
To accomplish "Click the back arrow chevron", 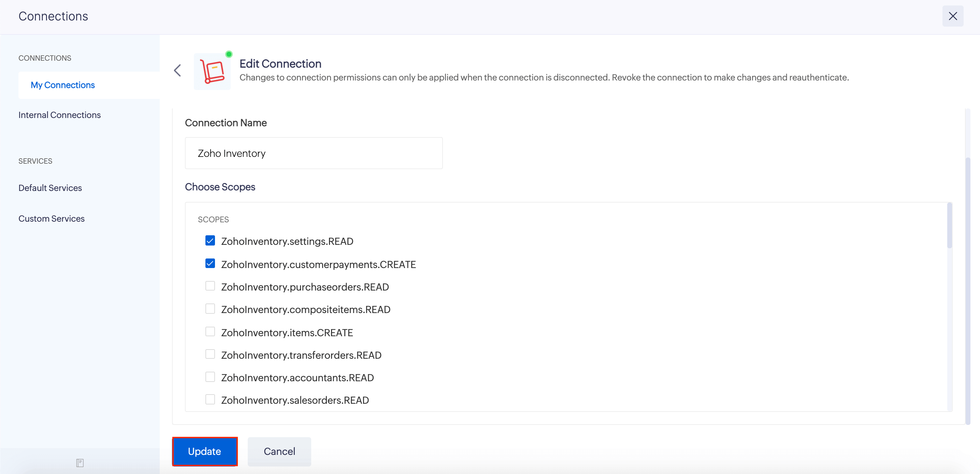I will (x=177, y=70).
